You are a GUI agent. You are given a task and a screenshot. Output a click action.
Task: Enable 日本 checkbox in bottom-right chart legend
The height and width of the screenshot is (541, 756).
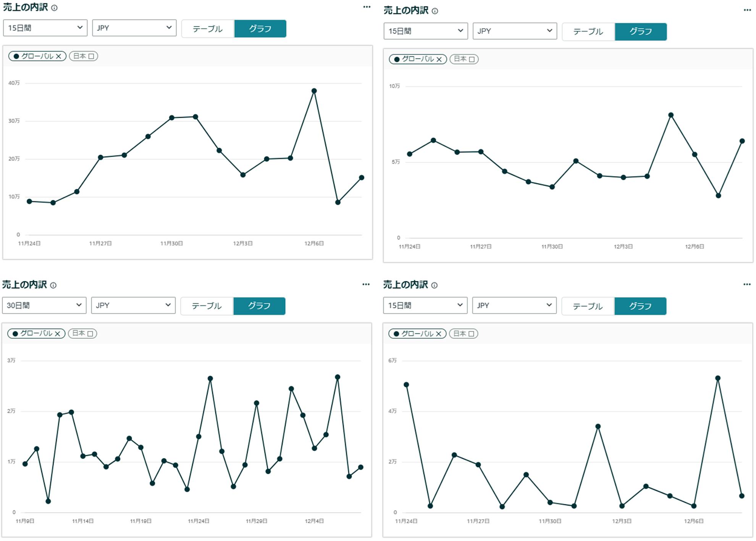[472, 334]
